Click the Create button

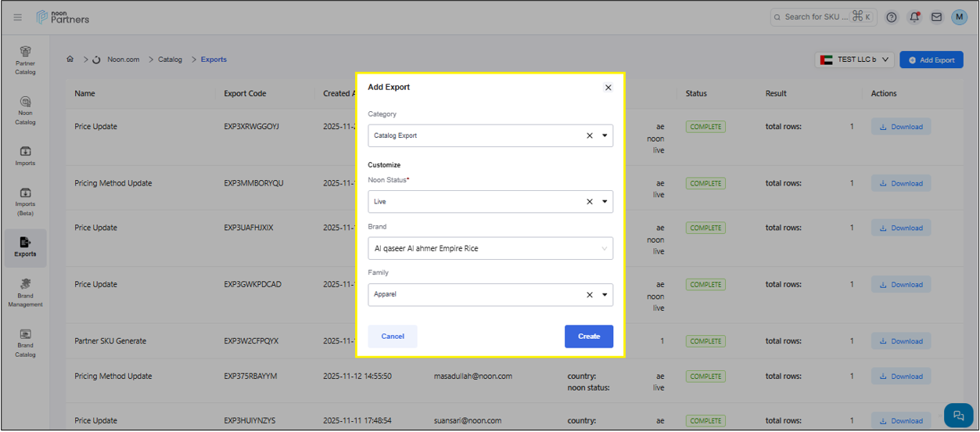(588, 337)
